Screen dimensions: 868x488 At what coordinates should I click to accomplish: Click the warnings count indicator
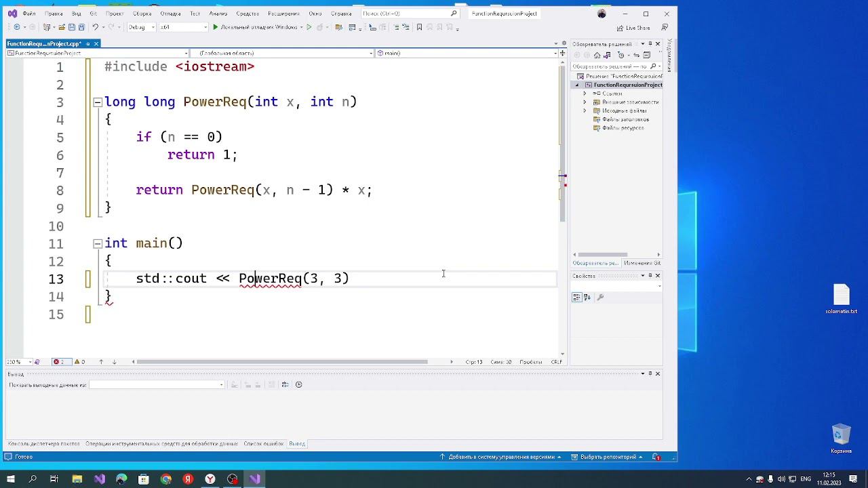click(x=79, y=362)
